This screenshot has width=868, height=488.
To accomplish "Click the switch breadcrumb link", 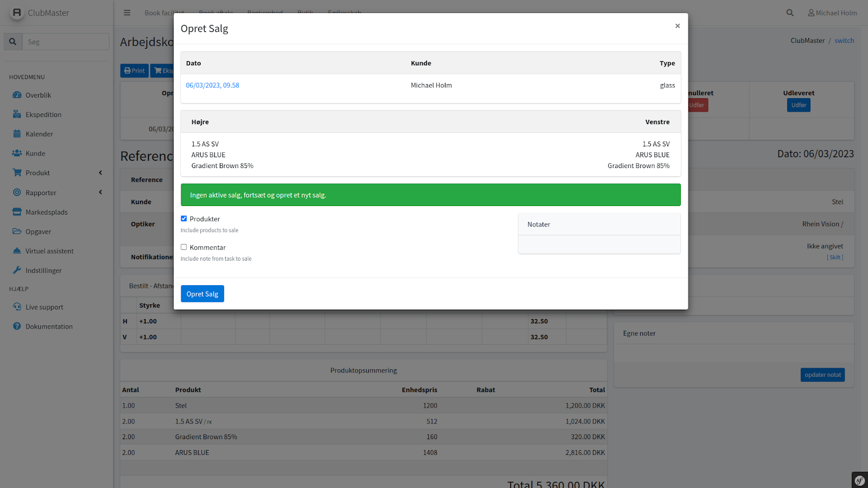I will click(844, 41).
